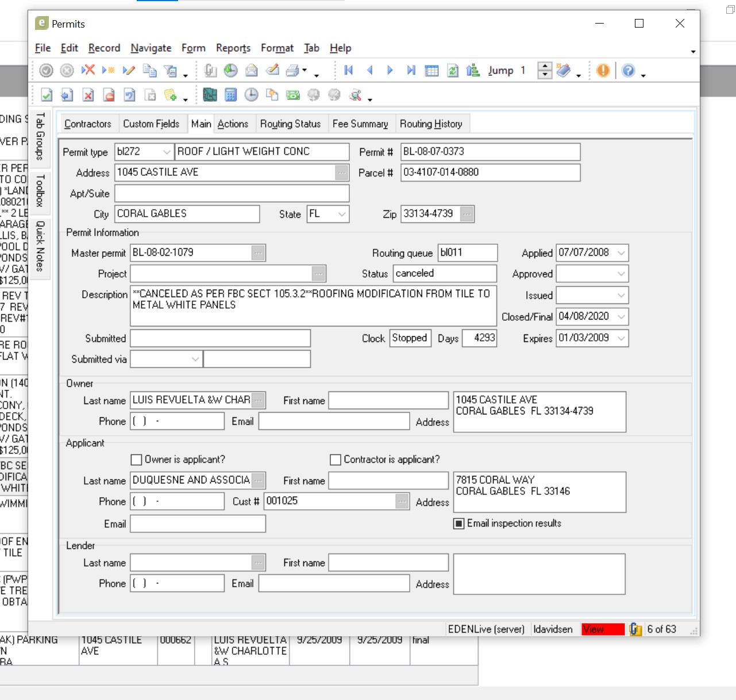Click the blue question mark help icon
Viewport: 736px width, 700px height.
[x=629, y=71]
